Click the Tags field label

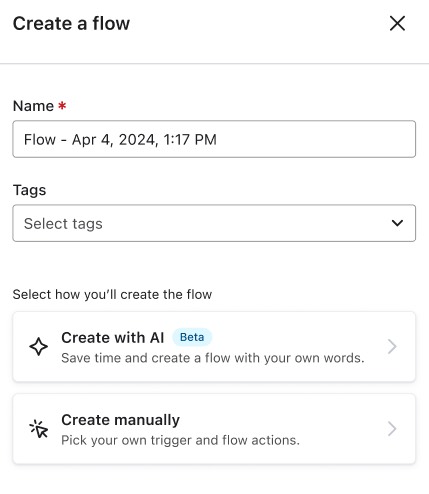click(x=29, y=190)
